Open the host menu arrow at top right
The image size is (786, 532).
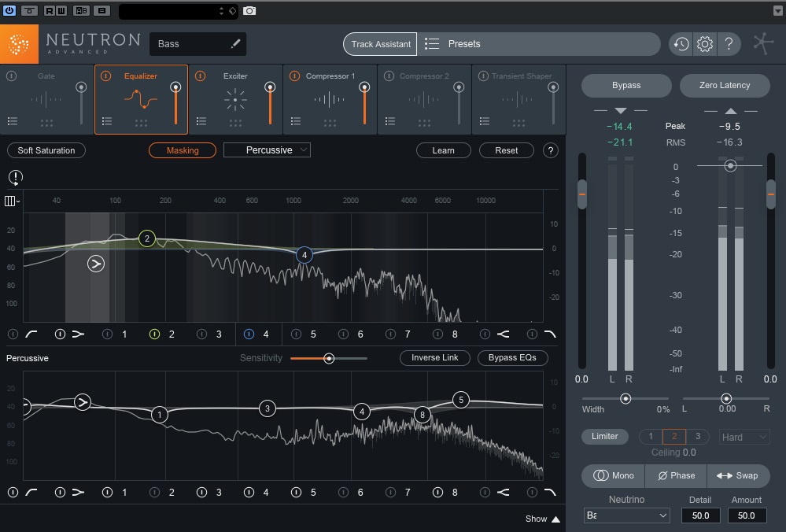coord(777,10)
